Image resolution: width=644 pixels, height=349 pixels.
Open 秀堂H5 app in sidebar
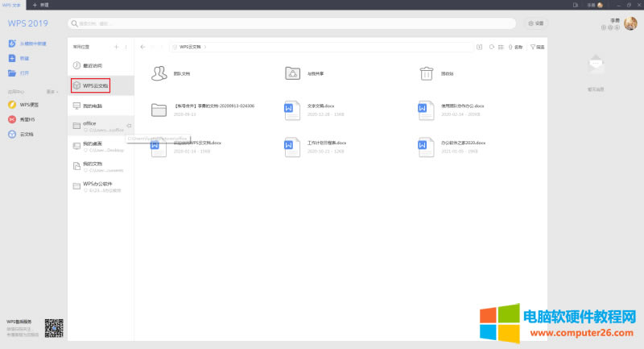(x=12, y=119)
